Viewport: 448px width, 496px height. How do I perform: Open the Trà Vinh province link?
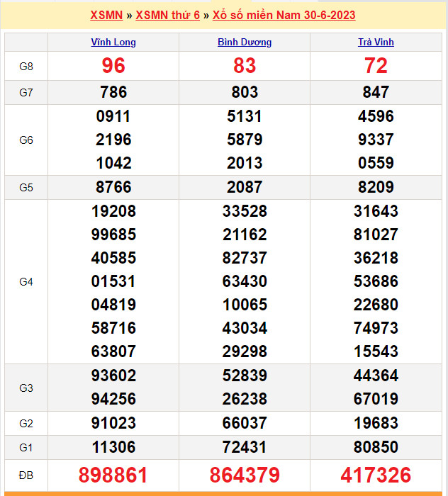(376, 42)
